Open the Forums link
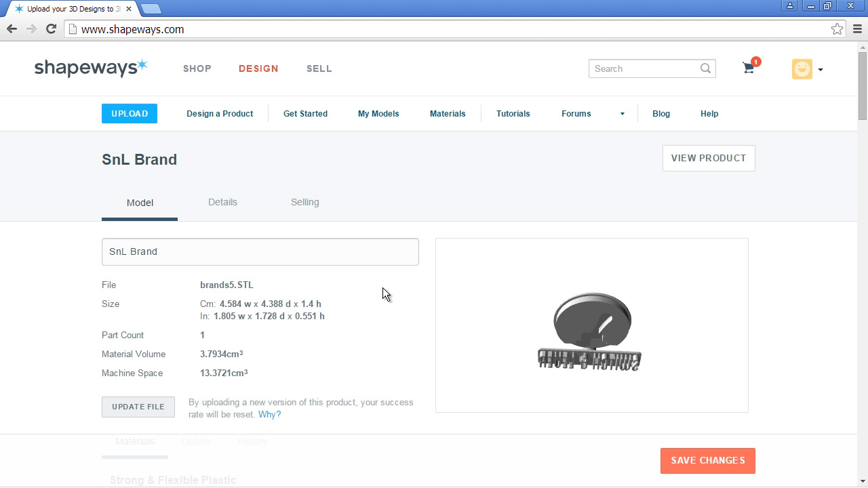Image resolution: width=868 pixels, height=488 pixels. click(576, 114)
